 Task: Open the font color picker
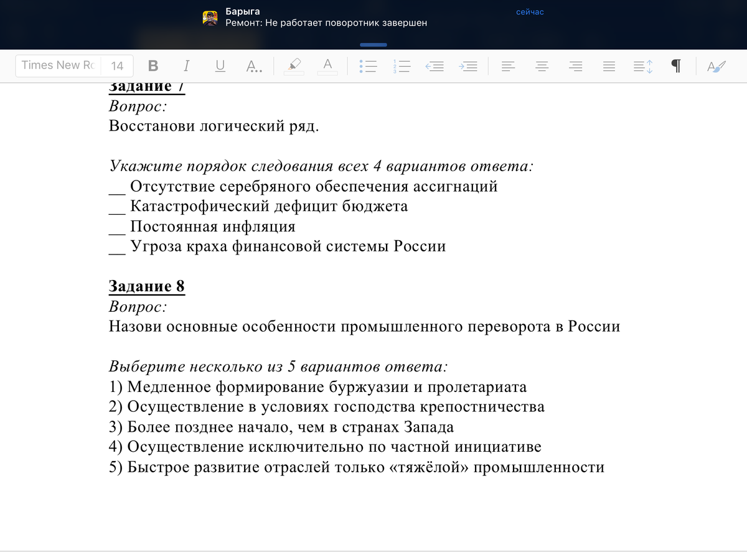pos(327,65)
